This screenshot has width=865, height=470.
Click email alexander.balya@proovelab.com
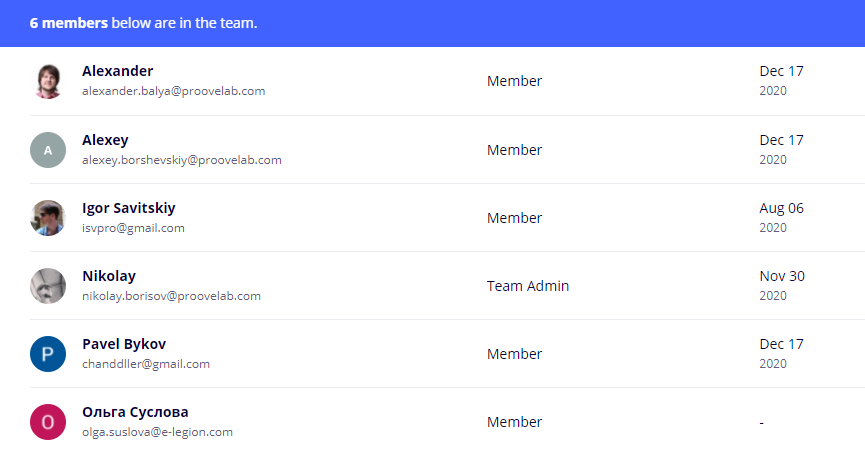click(x=173, y=91)
